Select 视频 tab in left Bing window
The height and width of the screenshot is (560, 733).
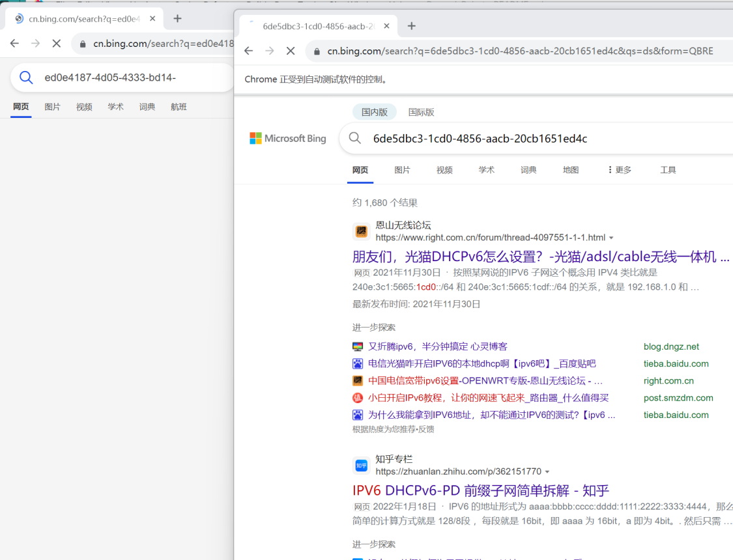84,107
